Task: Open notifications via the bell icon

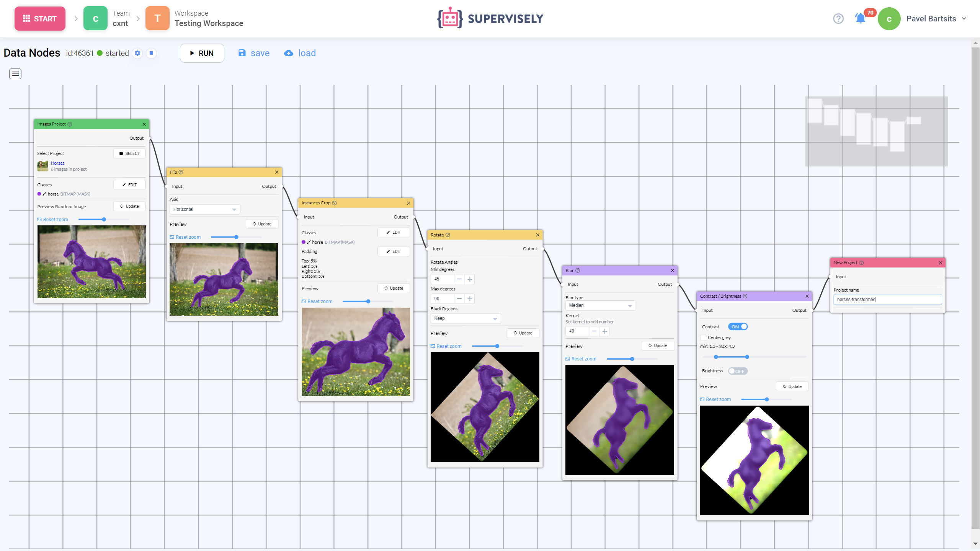Action: (860, 18)
